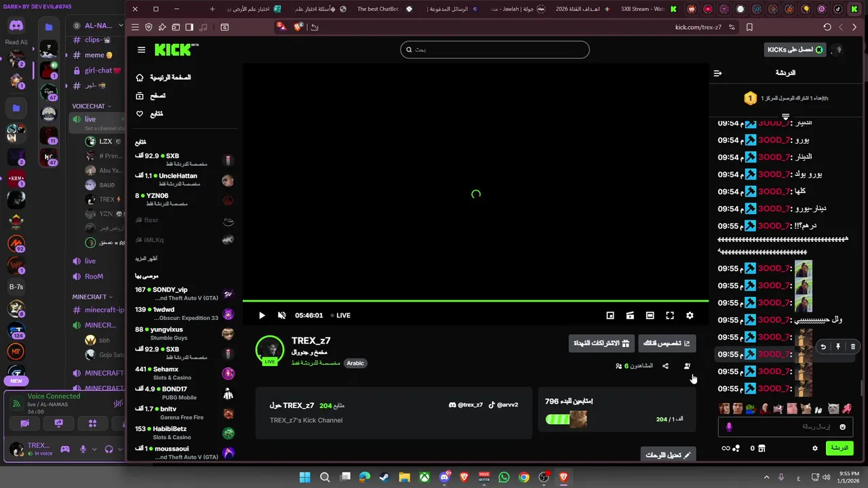Open WhatsApp from the taskbar
Image resolution: width=868 pixels, height=488 pixels.
(504, 477)
